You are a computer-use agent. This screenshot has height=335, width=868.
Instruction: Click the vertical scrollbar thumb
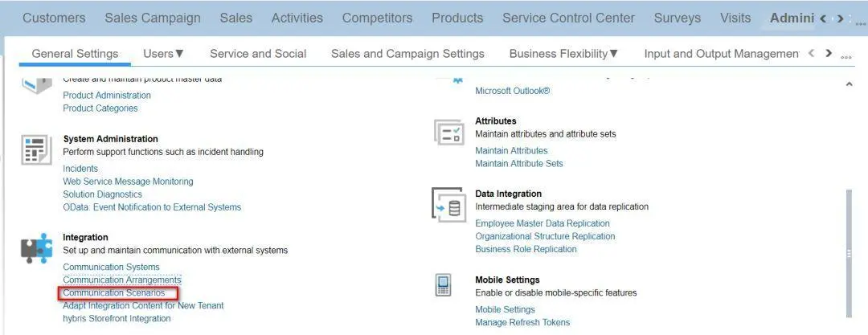[x=849, y=253]
